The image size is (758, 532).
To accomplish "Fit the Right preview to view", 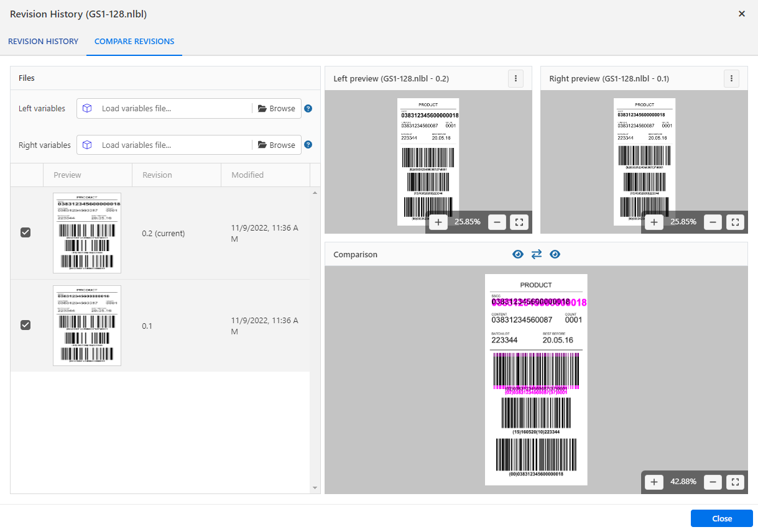I will click(735, 222).
